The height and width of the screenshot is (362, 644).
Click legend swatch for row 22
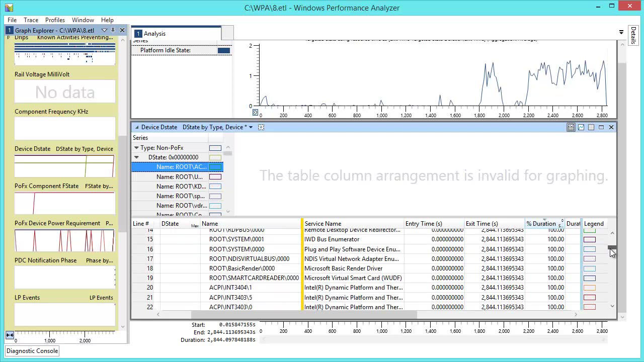[590, 307]
